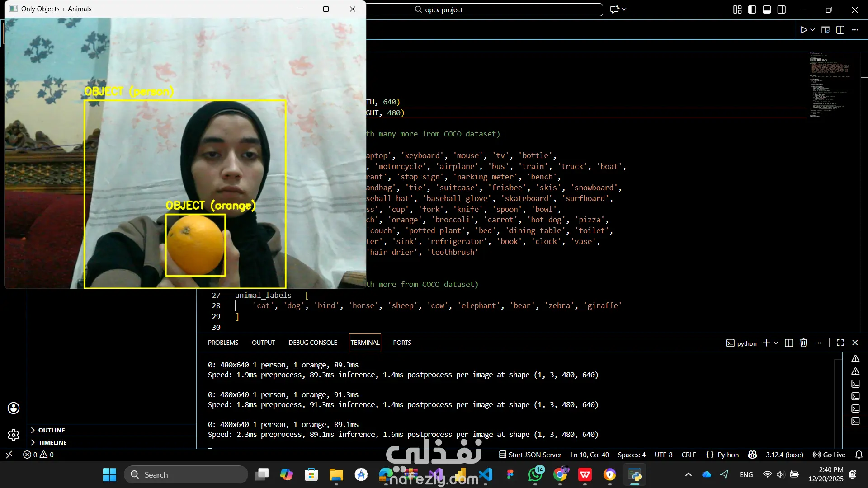
Task: Open the Manage gear icon
Action: (14, 435)
